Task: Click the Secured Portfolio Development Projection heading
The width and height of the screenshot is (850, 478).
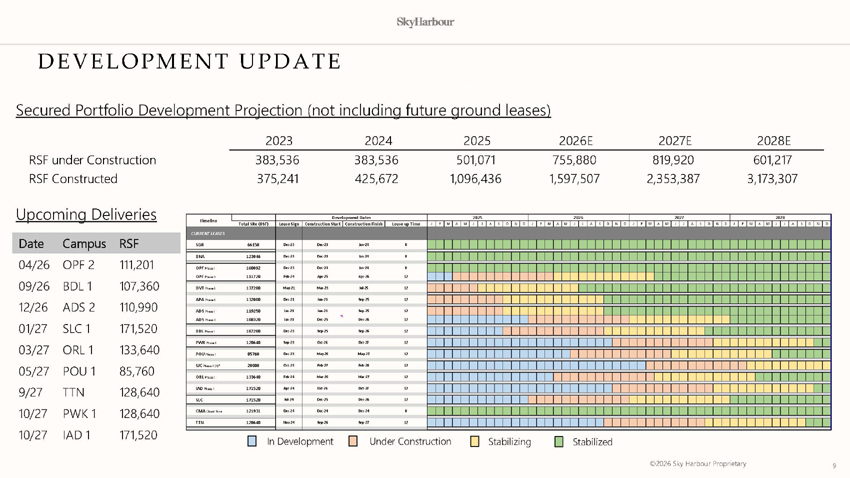Action: click(x=283, y=109)
